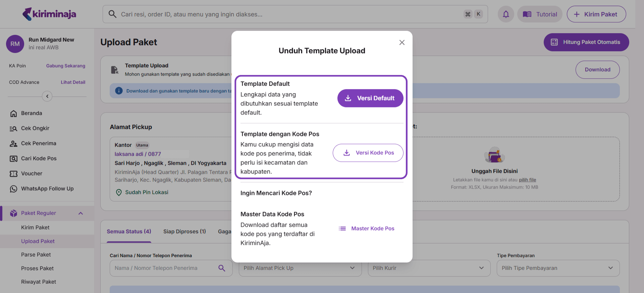Image resolution: width=644 pixels, height=293 pixels.
Task: Collapse the Paket Reguler menu section
Action: tap(80, 213)
